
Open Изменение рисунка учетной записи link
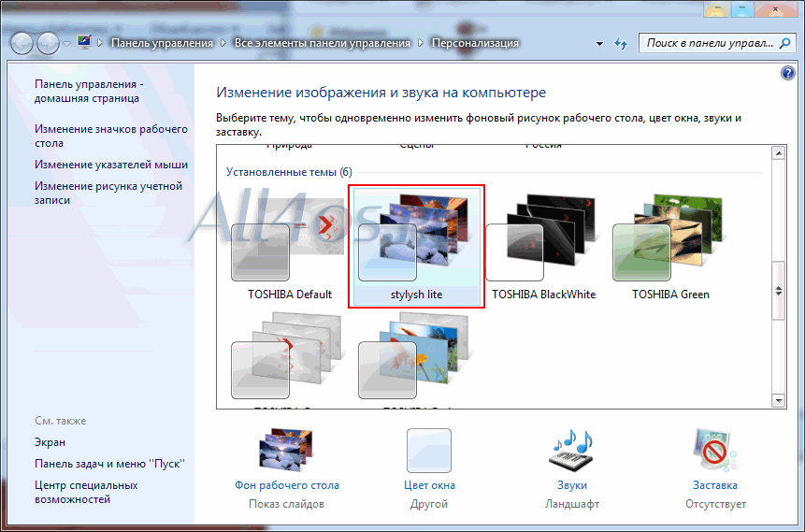[108, 193]
